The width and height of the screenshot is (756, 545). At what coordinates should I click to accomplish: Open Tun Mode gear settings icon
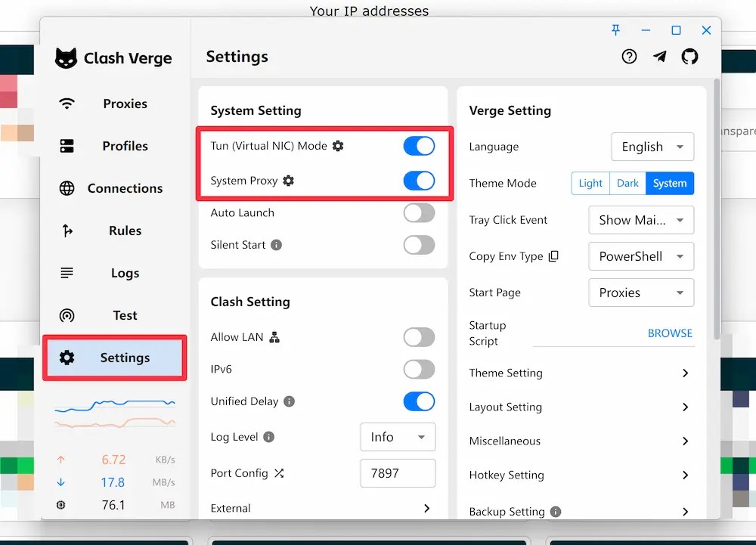tap(338, 146)
